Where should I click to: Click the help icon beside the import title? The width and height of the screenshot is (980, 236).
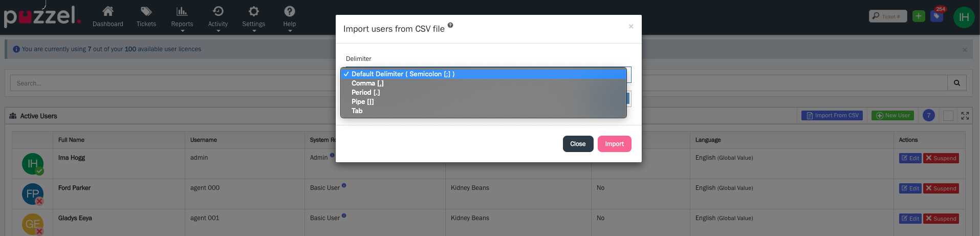click(450, 25)
